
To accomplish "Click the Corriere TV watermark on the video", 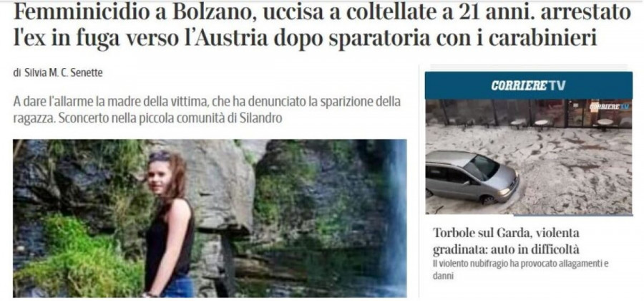I will [x=610, y=107].
